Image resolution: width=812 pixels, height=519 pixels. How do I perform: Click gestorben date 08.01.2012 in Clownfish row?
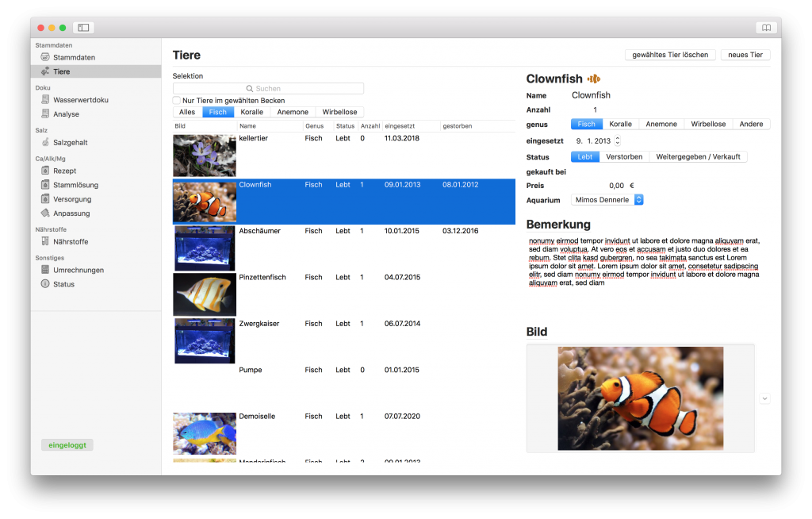(461, 185)
